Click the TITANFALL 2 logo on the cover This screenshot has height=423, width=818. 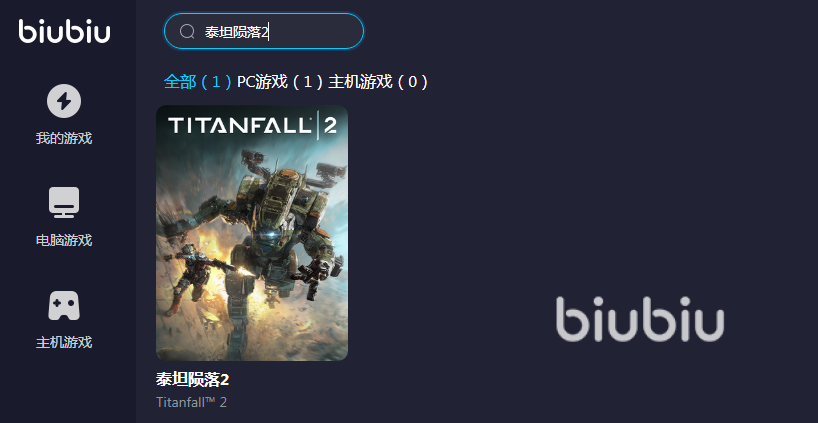tap(252, 126)
